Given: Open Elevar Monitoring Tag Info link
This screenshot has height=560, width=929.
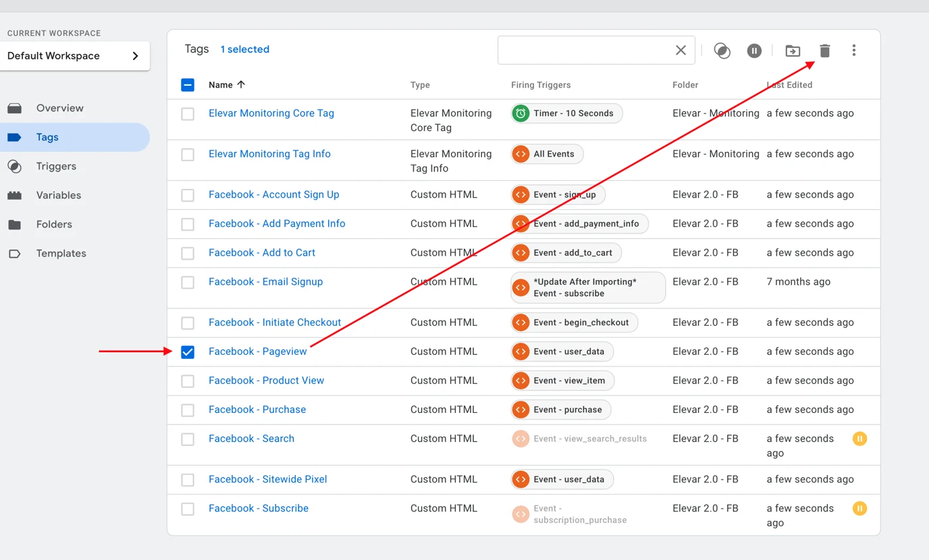Looking at the screenshot, I should [x=269, y=154].
